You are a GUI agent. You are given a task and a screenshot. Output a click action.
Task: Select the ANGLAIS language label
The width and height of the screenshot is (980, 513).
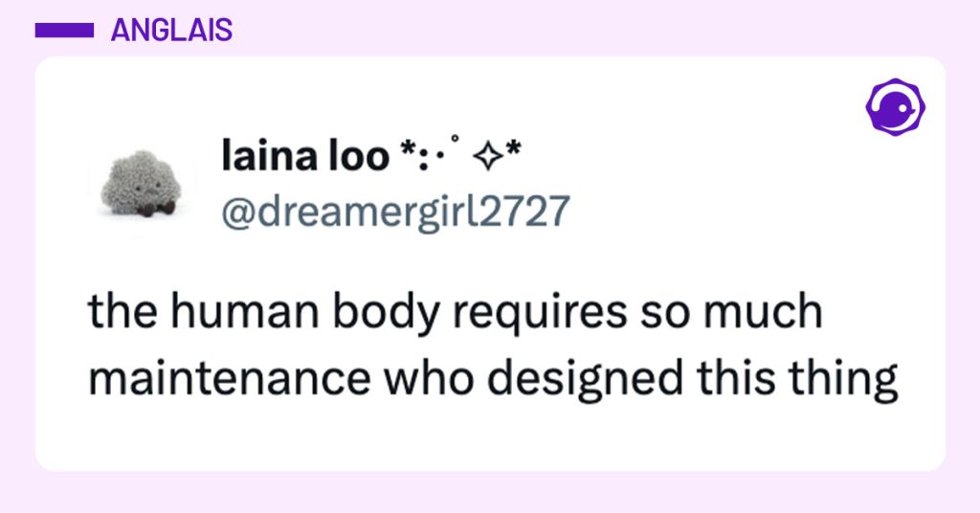click(x=171, y=31)
